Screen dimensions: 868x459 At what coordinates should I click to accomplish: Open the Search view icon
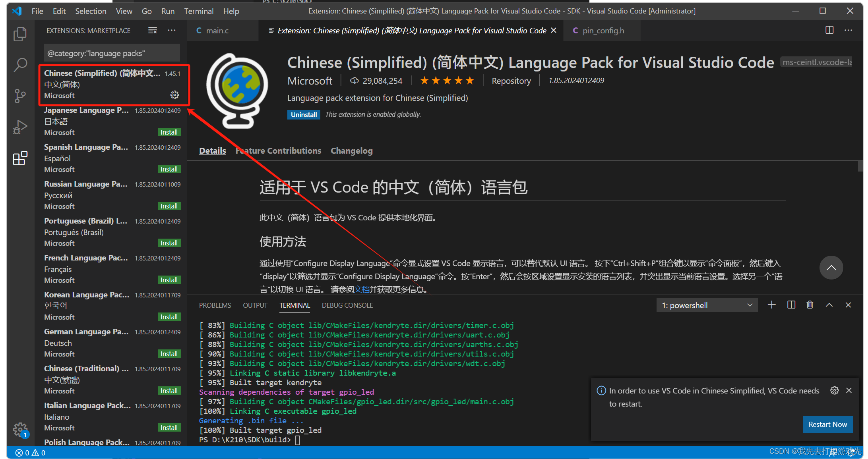[x=20, y=65]
